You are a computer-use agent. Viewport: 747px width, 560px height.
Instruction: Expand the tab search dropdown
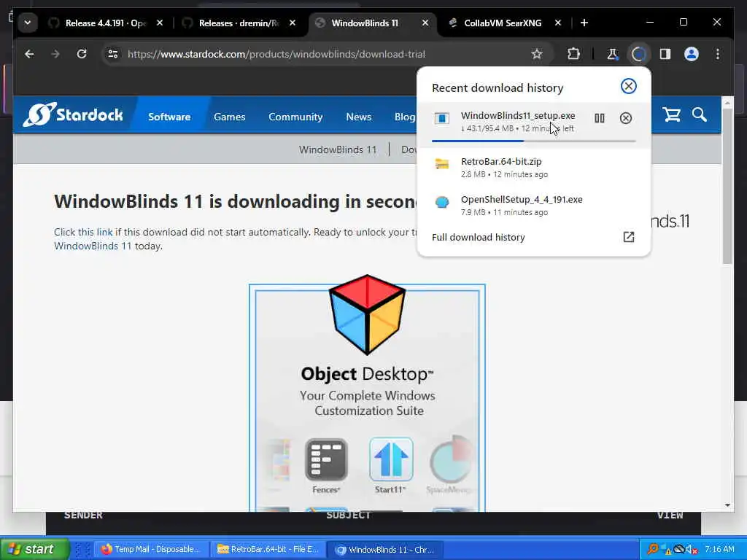(x=28, y=23)
